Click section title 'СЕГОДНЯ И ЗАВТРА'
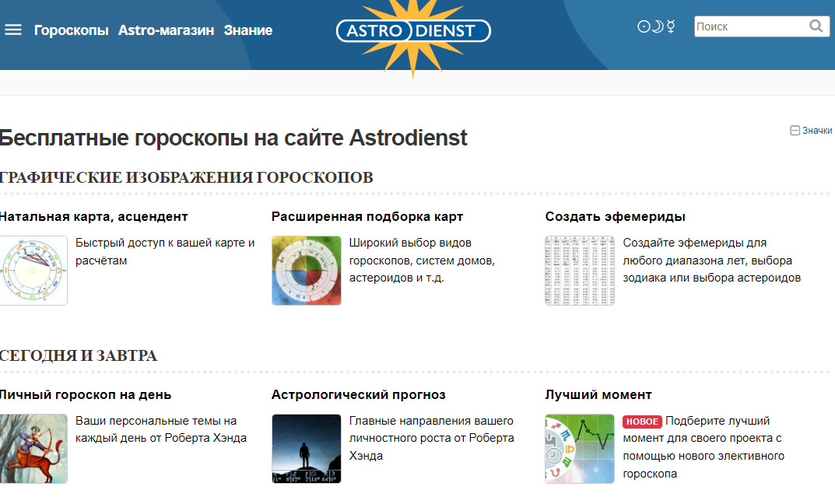 point(79,355)
